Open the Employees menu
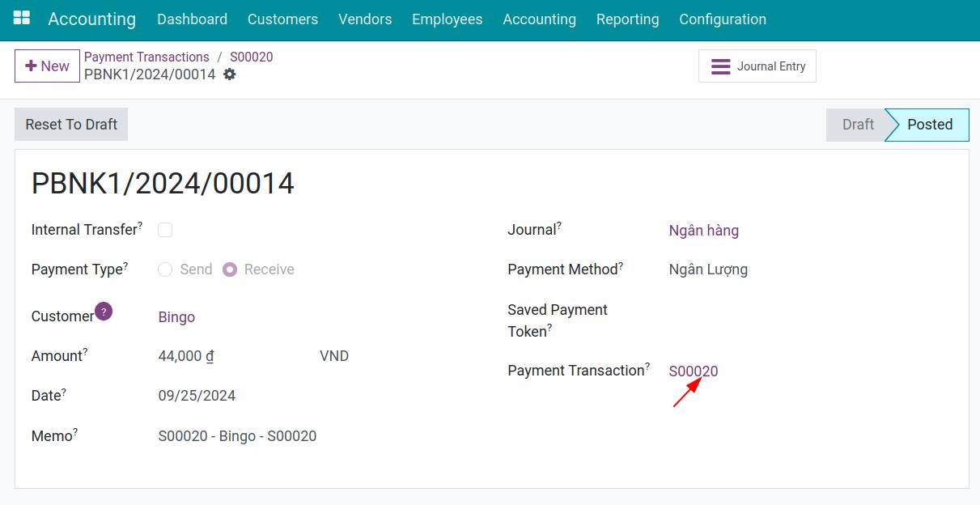This screenshot has width=980, height=505. click(447, 19)
